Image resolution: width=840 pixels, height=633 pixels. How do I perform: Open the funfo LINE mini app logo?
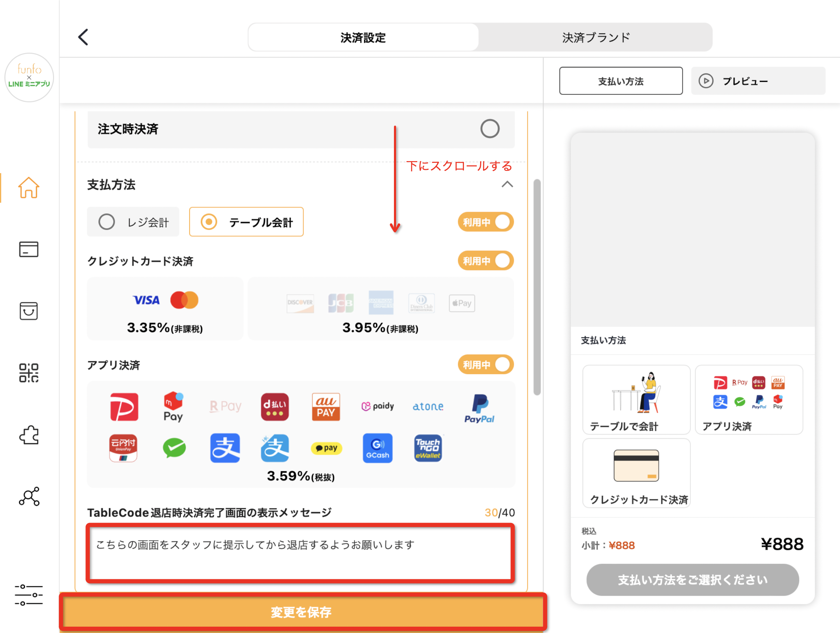29,77
